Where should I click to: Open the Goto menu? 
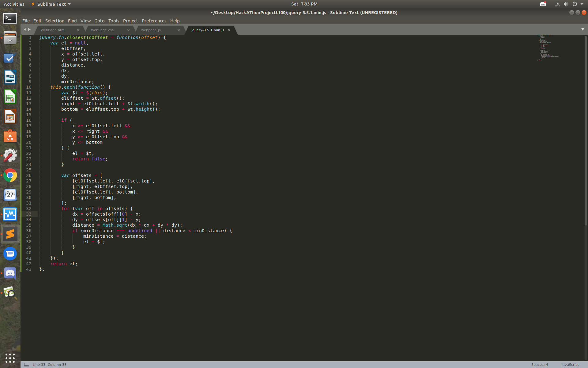click(x=99, y=21)
